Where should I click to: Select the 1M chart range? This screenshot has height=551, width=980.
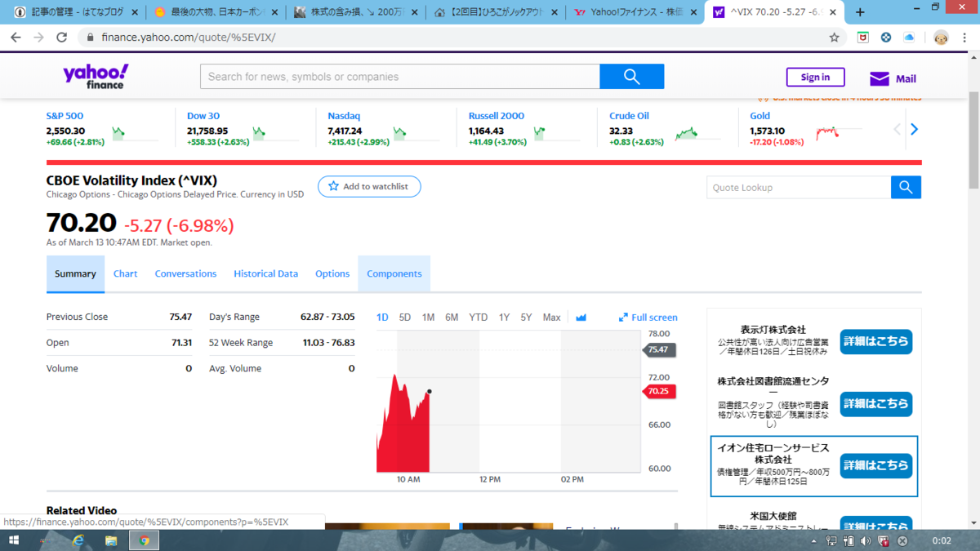pos(428,318)
